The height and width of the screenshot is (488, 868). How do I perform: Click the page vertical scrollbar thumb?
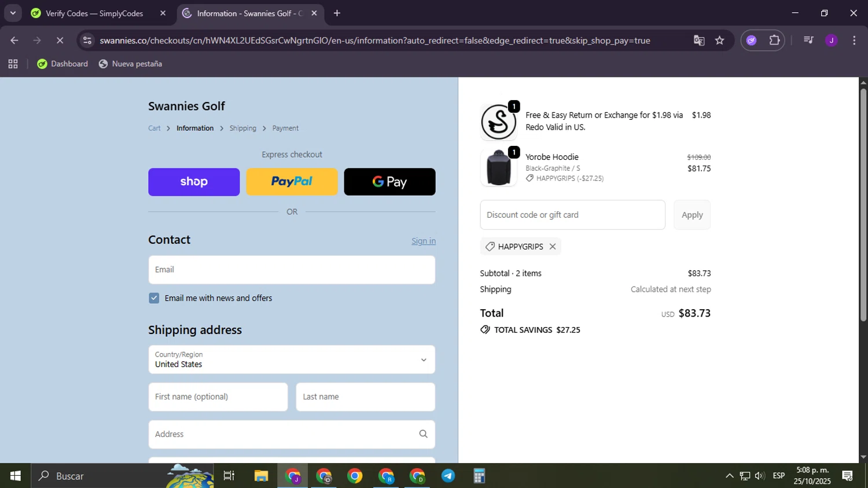pos(863,205)
